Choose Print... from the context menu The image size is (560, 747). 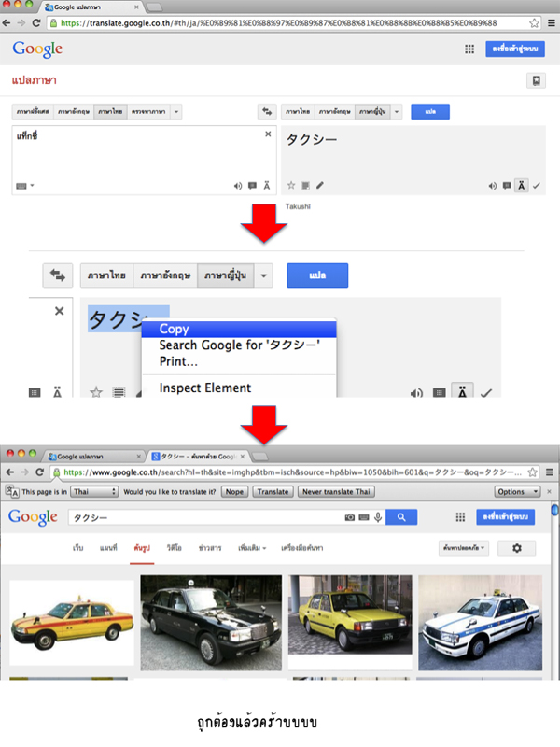(x=239, y=361)
